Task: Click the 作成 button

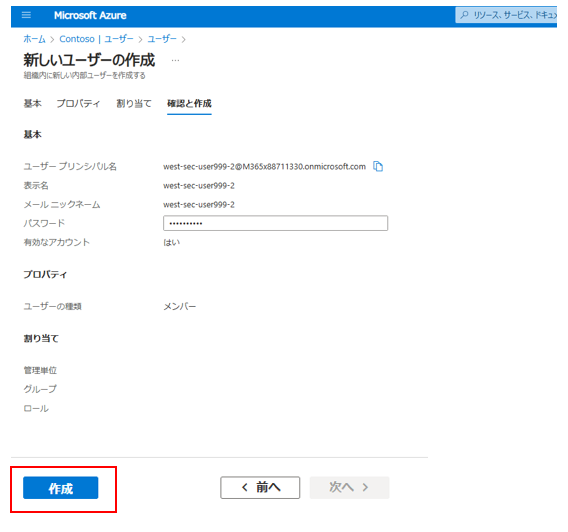Action: [60, 488]
